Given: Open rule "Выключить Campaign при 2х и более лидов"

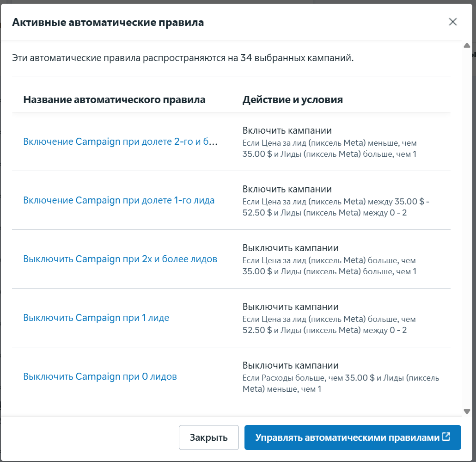Looking at the screenshot, I should 120,259.
